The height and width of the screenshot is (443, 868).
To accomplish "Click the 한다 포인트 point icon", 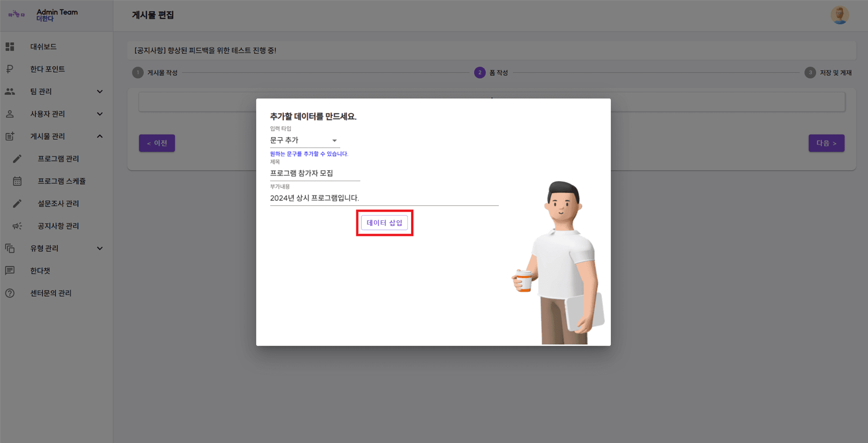I will [x=10, y=69].
